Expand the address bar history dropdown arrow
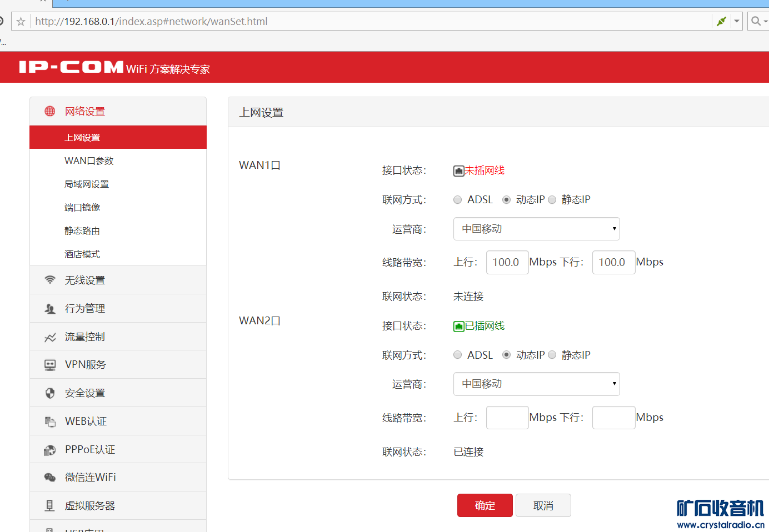 737,22
